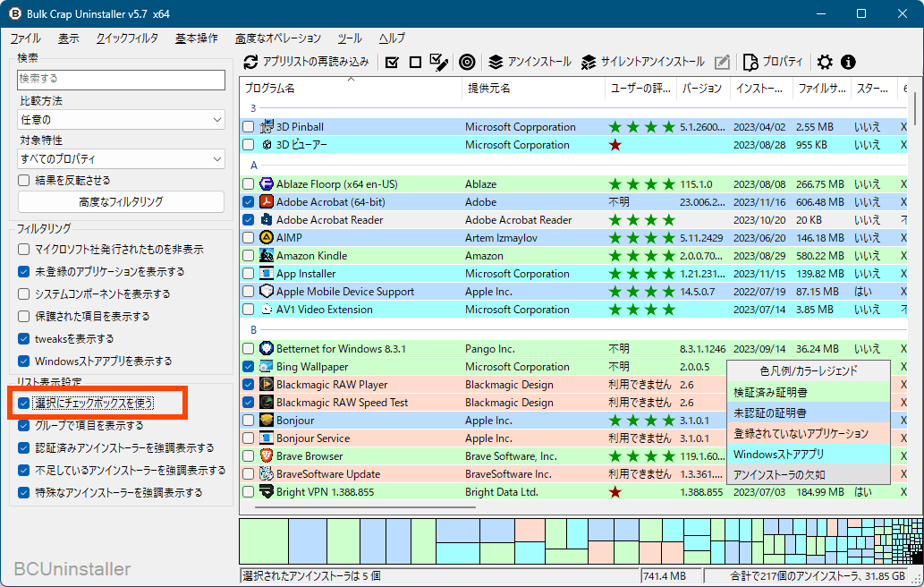
Task: Open the 基本操作 menu
Action: 197,38
